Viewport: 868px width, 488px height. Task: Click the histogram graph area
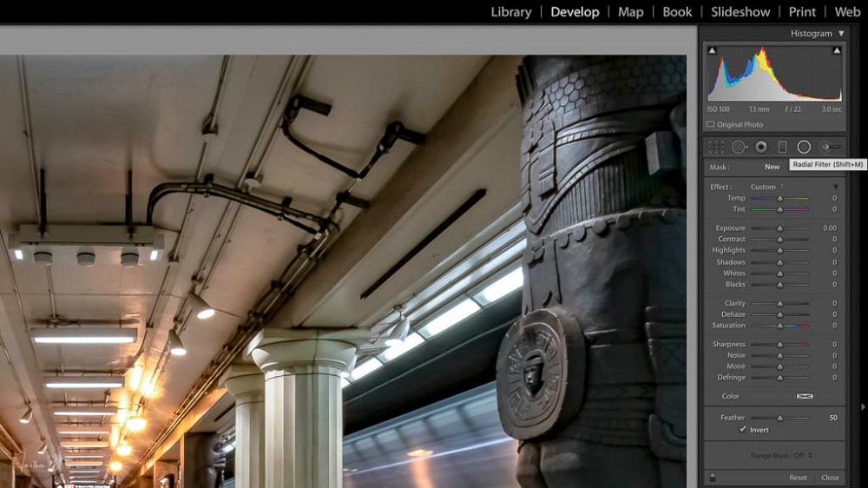[x=774, y=74]
